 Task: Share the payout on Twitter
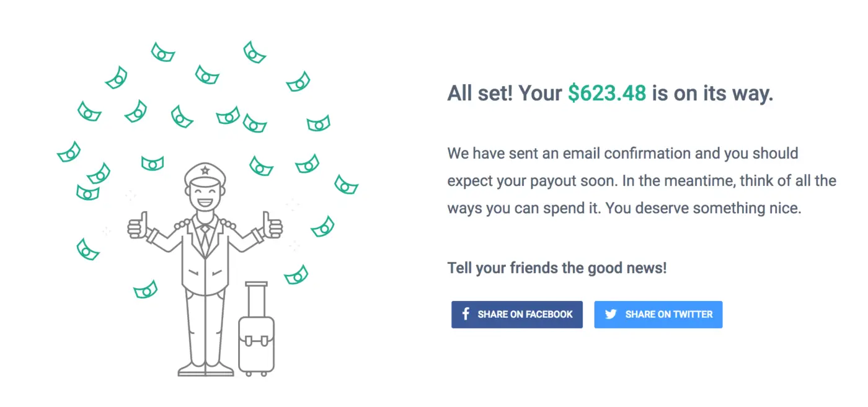[x=658, y=315]
